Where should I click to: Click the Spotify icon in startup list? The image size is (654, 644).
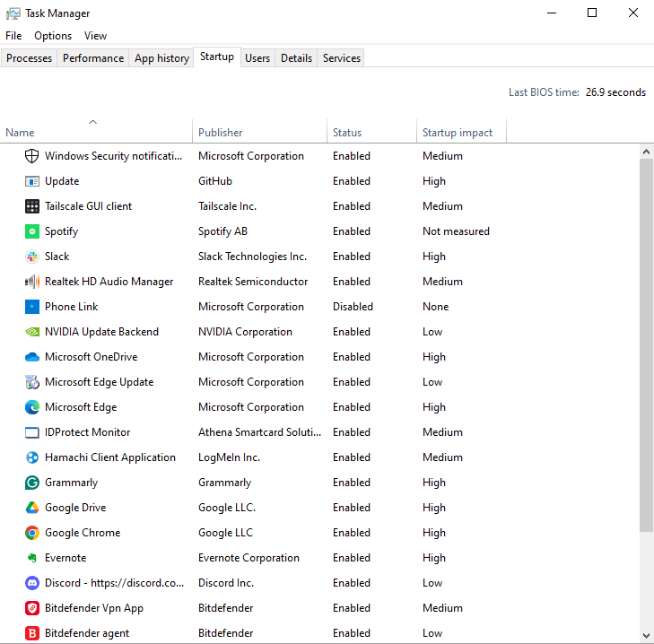point(31,231)
